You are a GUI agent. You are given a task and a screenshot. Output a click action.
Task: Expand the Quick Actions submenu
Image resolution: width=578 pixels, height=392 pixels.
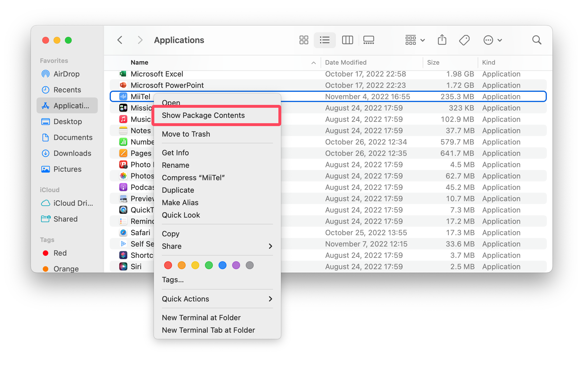coord(217,299)
